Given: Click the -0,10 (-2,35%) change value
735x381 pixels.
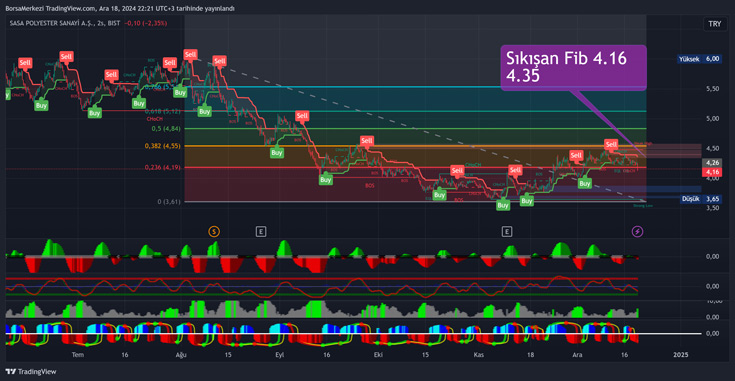Looking at the screenshot, I should coord(146,23).
